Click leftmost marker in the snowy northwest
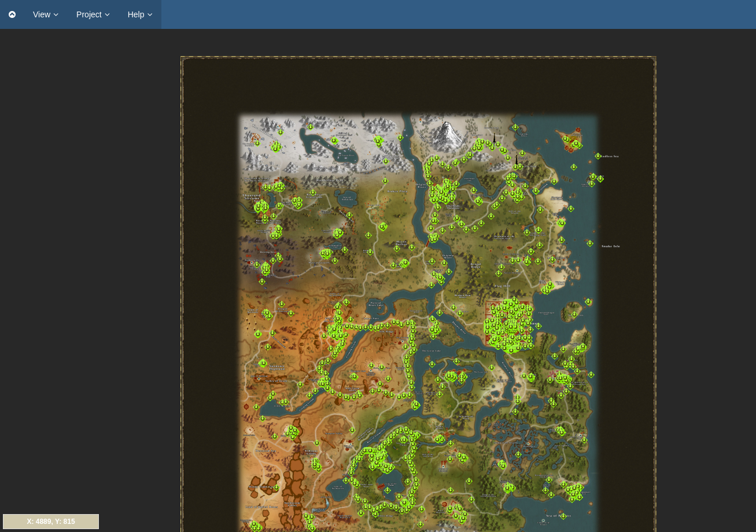Viewport: 756px width, 532px height. click(x=257, y=143)
